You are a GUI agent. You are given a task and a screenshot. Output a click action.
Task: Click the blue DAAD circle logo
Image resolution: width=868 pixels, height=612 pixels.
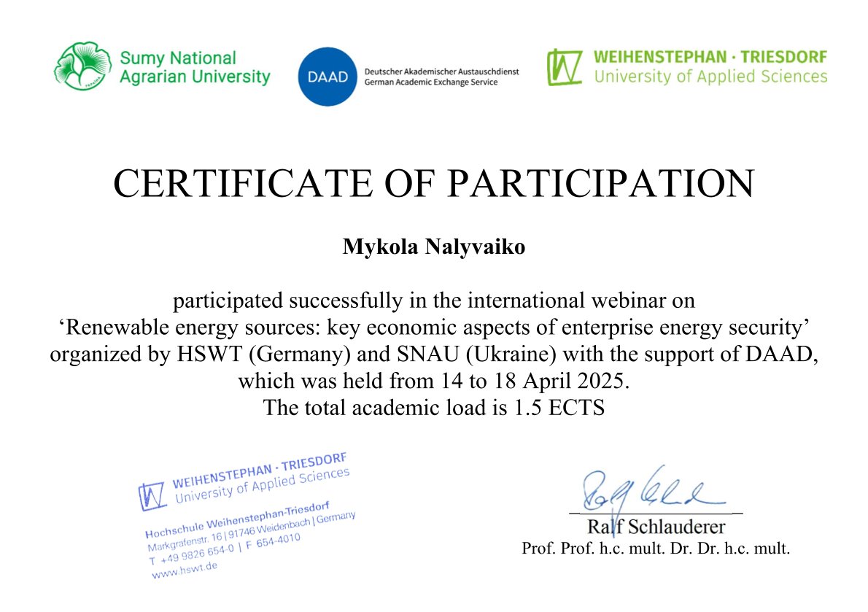point(327,77)
